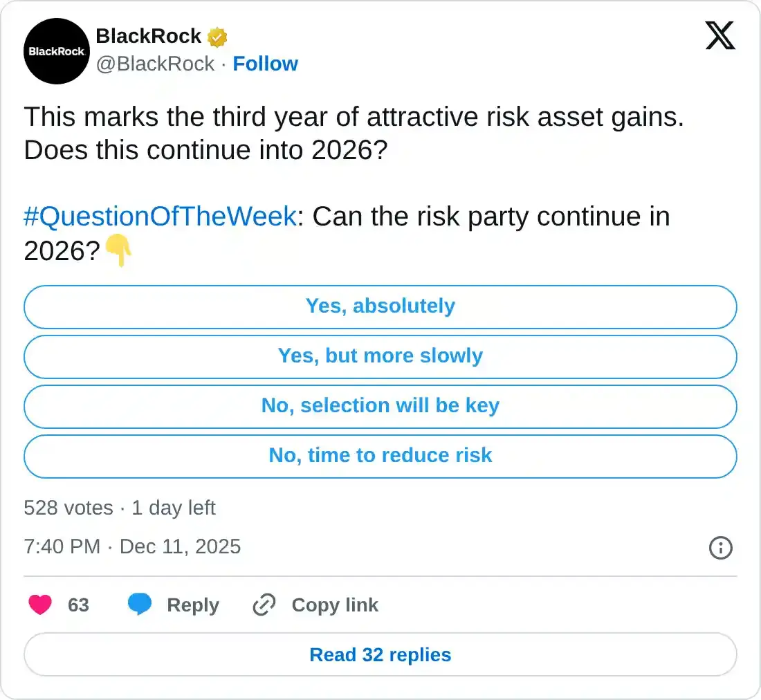Click the BlackRock display name
Image resolution: width=761 pixels, height=700 pixels.
pyautogui.click(x=149, y=36)
